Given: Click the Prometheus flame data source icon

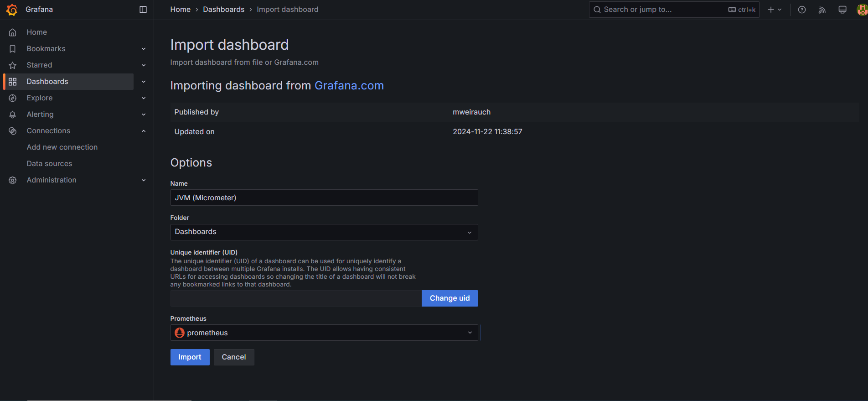Looking at the screenshot, I should coord(180,333).
